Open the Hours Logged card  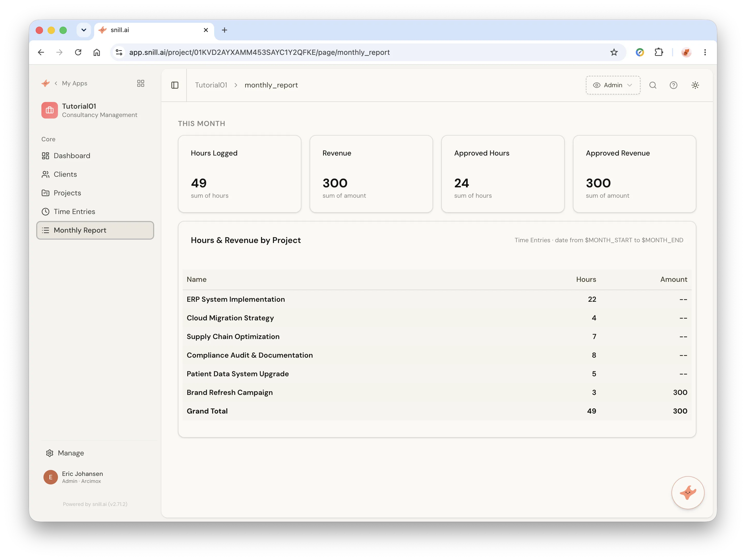[x=240, y=174]
